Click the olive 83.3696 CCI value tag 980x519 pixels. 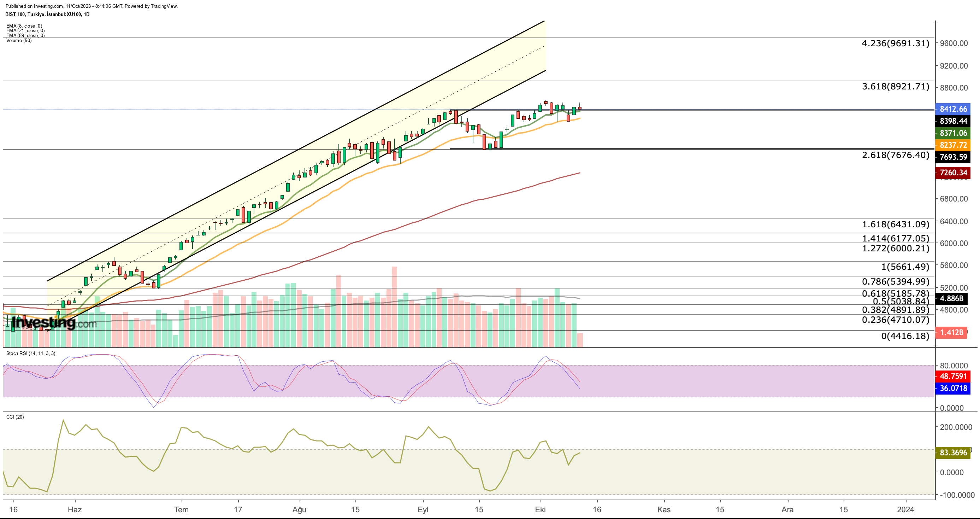[953, 453]
